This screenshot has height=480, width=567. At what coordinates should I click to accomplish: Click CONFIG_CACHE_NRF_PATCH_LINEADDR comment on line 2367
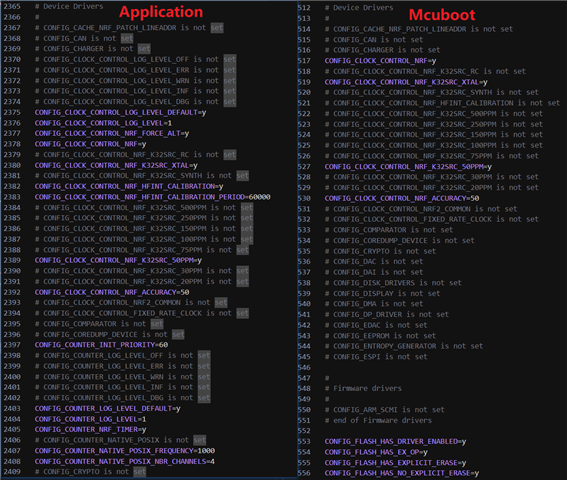tap(129, 28)
